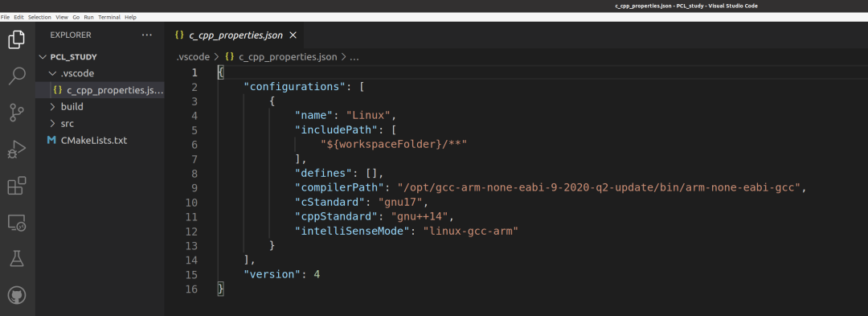The width and height of the screenshot is (868, 316).
Task: Open the Extensions view
Action: pyautogui.click(x=17, y=186)
